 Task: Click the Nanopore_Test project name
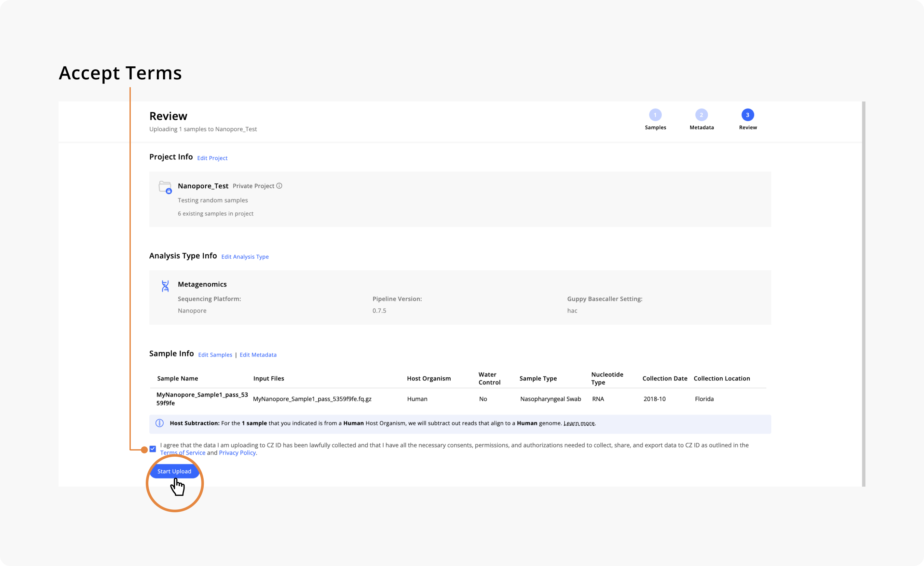coord(203,186)
